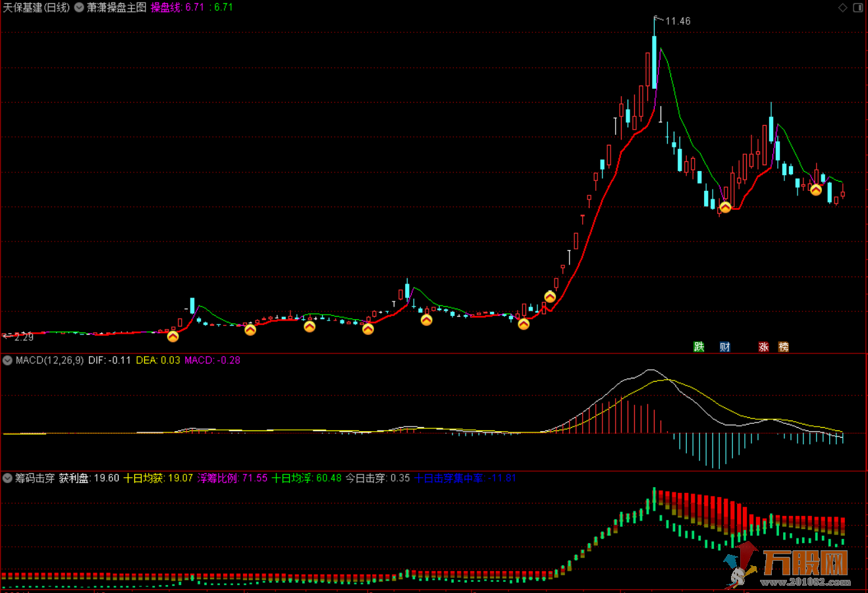Select the 筹码击穿 indicator label

(x=35, y=478)
